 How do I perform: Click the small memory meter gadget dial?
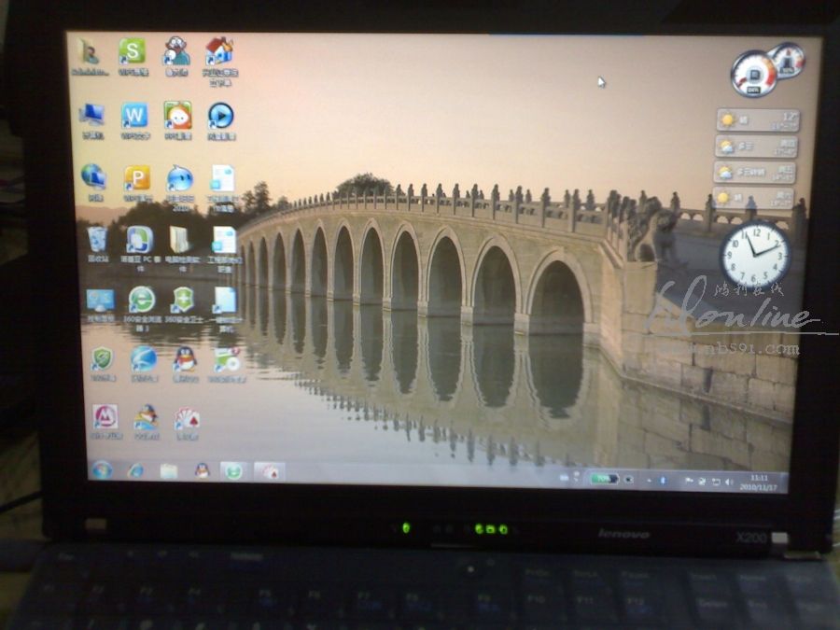[787, 61]
